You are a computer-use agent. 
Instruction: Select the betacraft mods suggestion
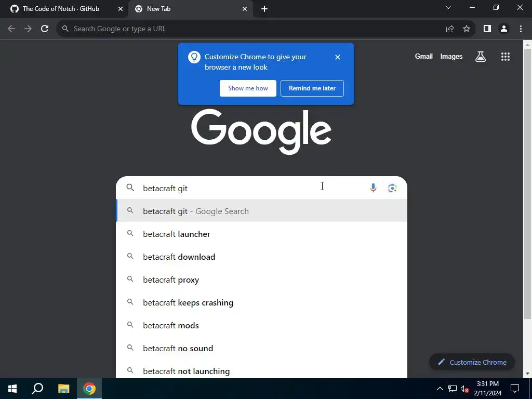[x=262, y=325]
